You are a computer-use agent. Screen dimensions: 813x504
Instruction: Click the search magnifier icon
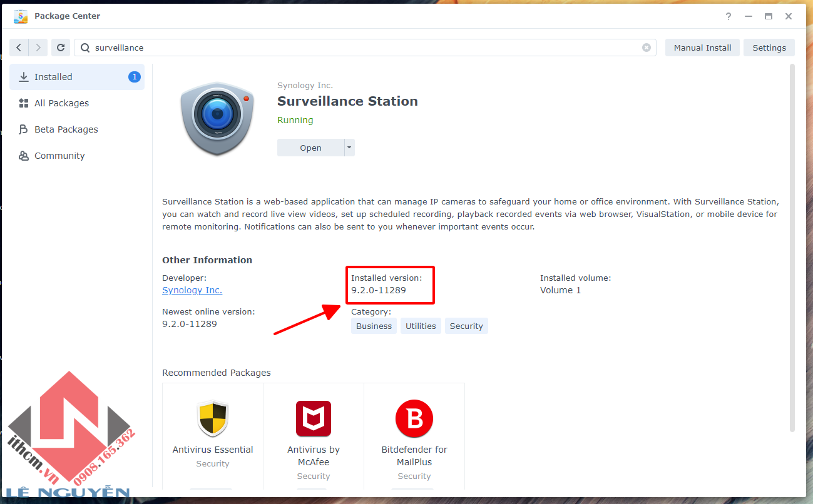pyautogui.click(x=85, y=48)
